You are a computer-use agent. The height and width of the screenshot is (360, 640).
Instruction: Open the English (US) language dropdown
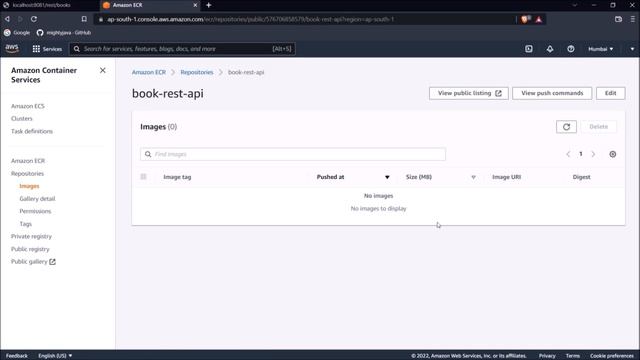pos(55,356)
